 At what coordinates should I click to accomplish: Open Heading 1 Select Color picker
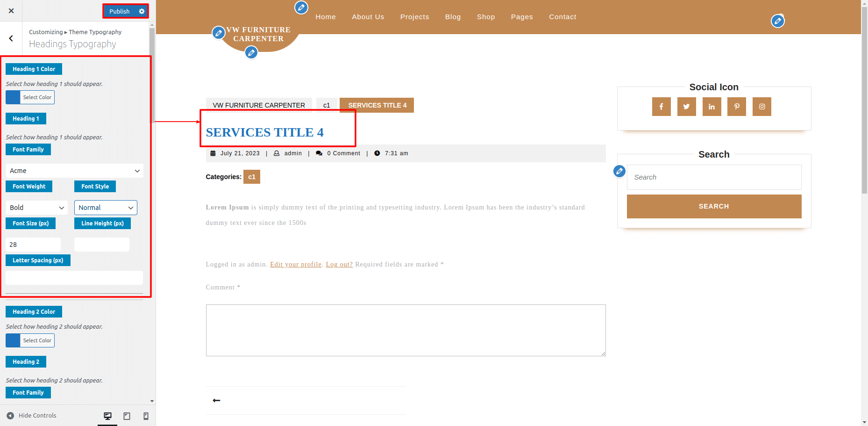pyautogui.click(x=30, y=97)
